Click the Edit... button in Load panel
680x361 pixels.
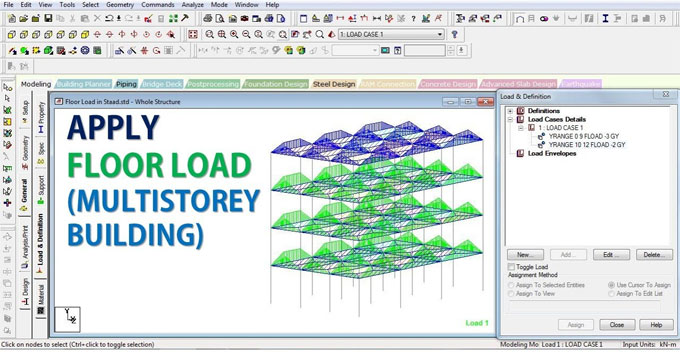pyautogui.click(x=611, y=255)
